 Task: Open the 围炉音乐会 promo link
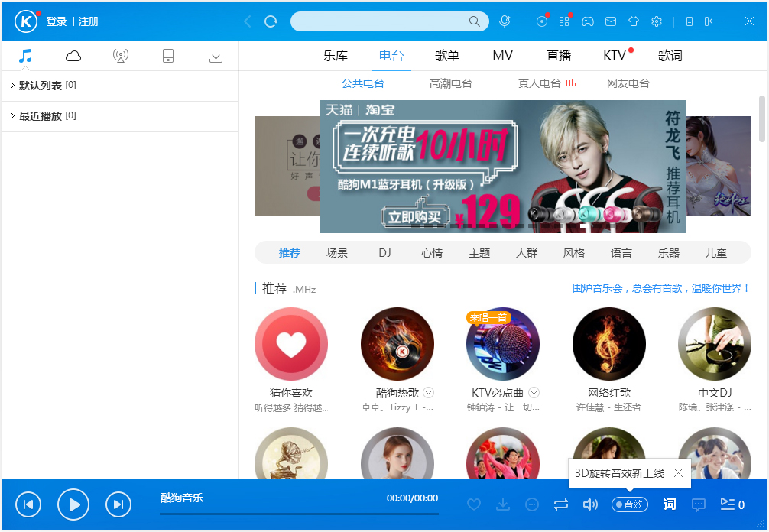(x=660, y=288)
